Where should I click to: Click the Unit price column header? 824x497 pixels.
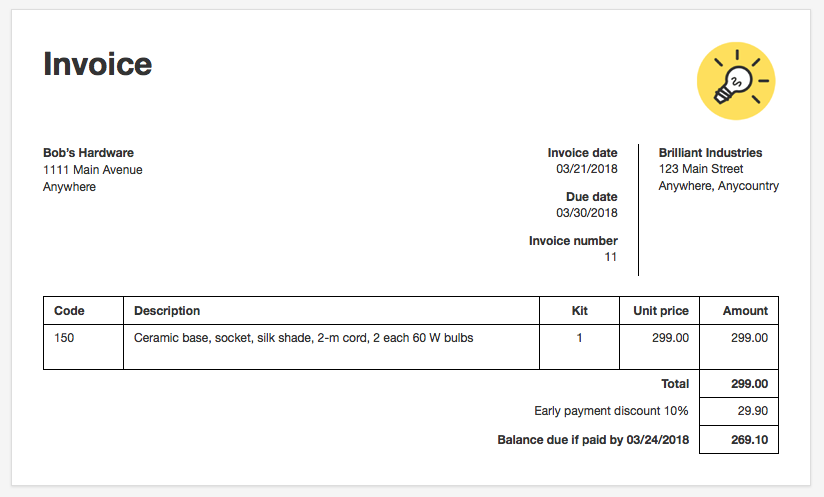coord(660,310)
